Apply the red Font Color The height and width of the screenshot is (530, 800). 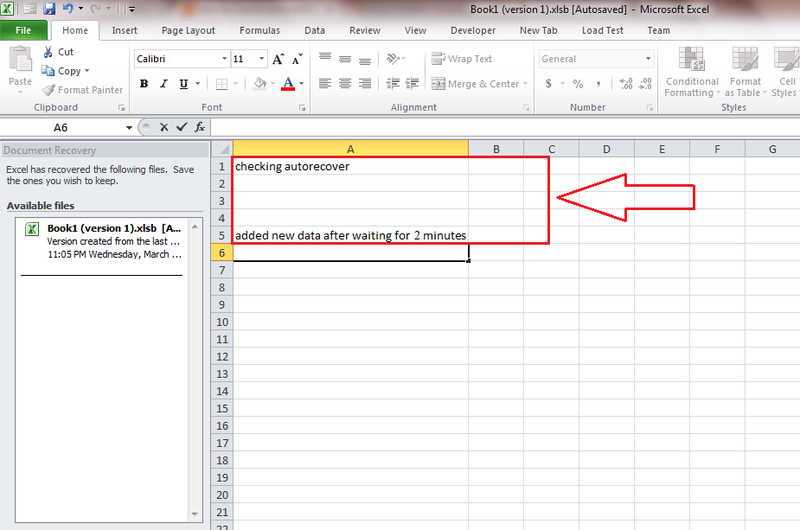[x=288, y=84]
